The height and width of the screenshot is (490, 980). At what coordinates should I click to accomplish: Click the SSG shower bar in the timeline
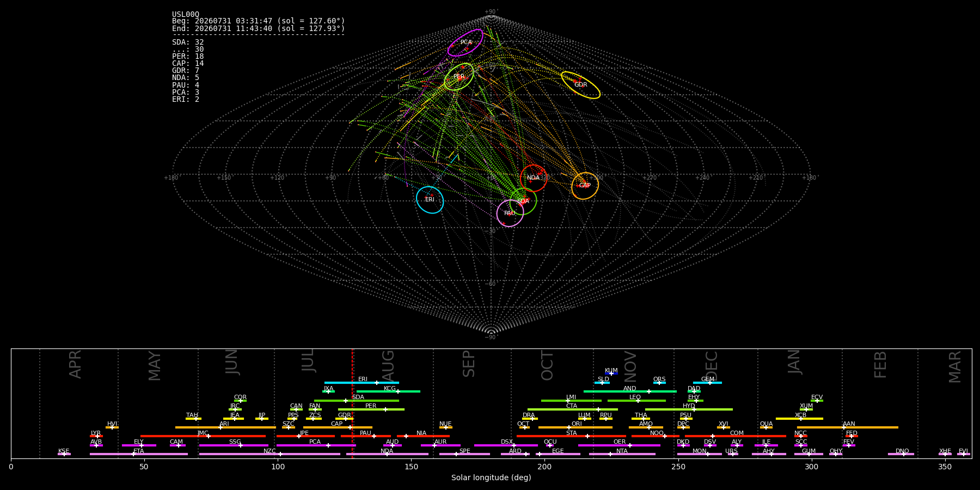click(234, 445)
